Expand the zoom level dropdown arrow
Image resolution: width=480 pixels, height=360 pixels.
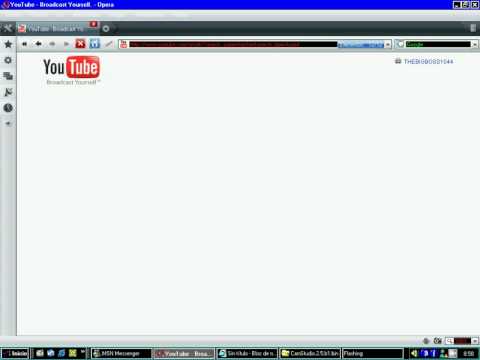point(475,341)
